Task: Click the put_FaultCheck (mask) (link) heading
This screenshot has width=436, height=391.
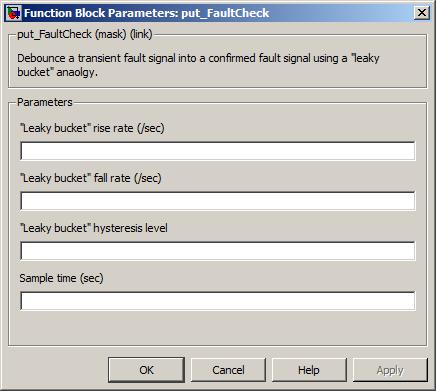Action: 85,34
